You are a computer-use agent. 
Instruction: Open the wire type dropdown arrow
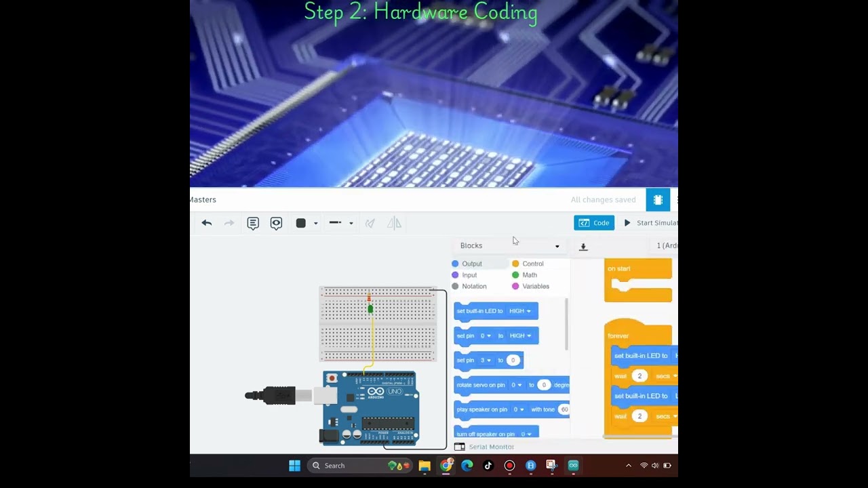click(351, 224)
